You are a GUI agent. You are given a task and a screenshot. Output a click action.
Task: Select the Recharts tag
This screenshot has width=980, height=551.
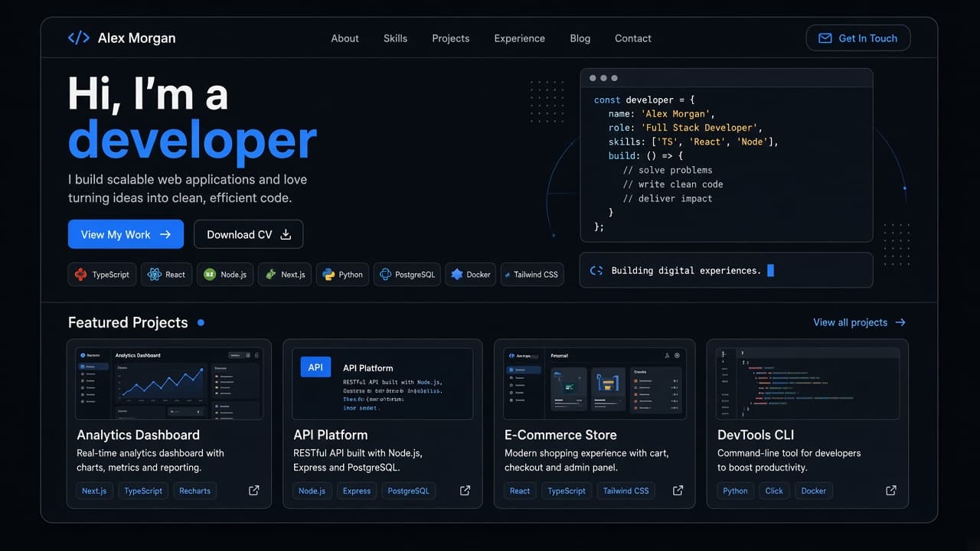coord(194,491)
